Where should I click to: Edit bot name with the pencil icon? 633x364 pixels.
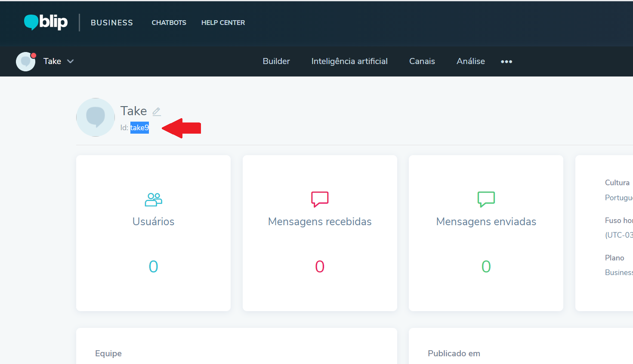coord(157,112)
